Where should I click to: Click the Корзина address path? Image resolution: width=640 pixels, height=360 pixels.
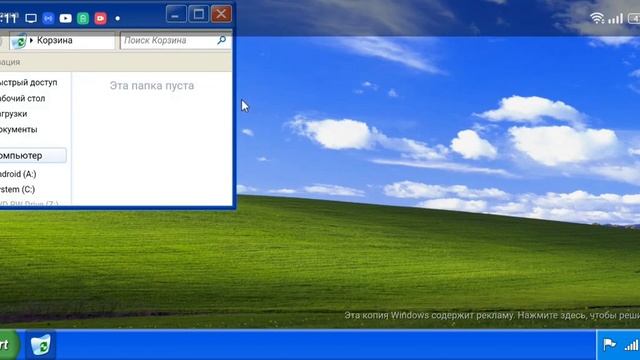[55, 40]
